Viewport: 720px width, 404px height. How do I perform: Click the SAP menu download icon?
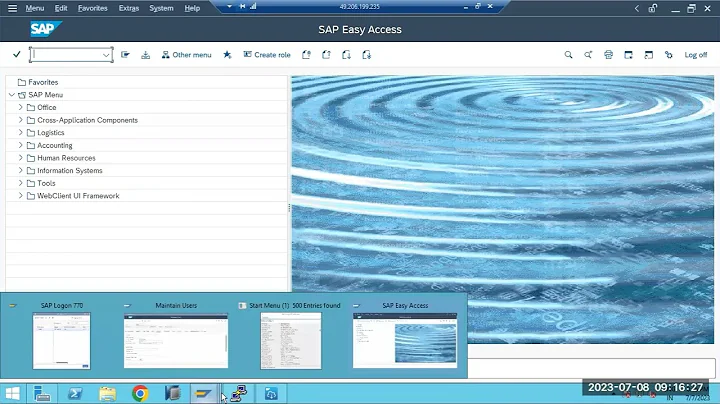pyautogui.click(x=146, y=55)
